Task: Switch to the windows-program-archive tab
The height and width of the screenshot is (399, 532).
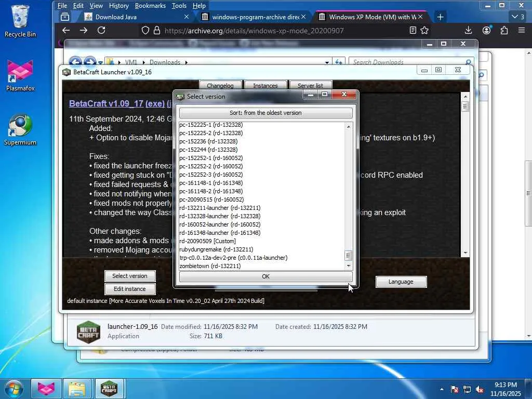Action: [255, 17]
